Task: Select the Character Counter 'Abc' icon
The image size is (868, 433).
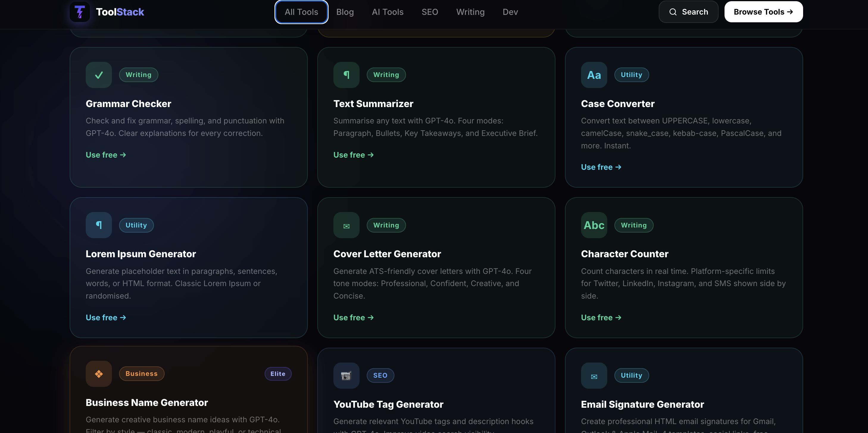Action: click(x=594, y=225)
